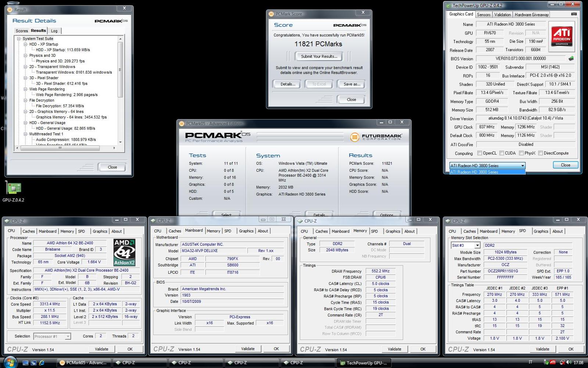The height and width of the screenshot is (368, 588).
Task: Click the GPU-Z screenshot camera icon
Action: pos(574,14)
